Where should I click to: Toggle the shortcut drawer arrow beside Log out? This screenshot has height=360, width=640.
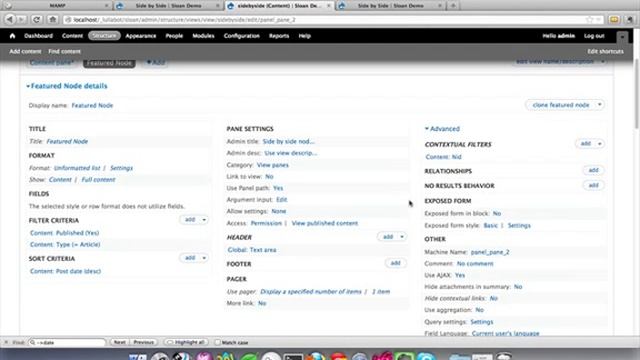point(622,36)
